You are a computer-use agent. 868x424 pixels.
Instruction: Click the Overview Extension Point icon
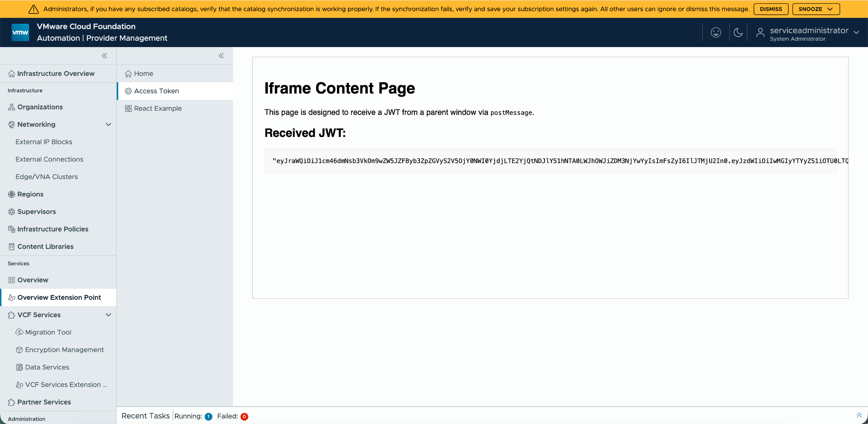pyautogui.click(x=11, y=298)
